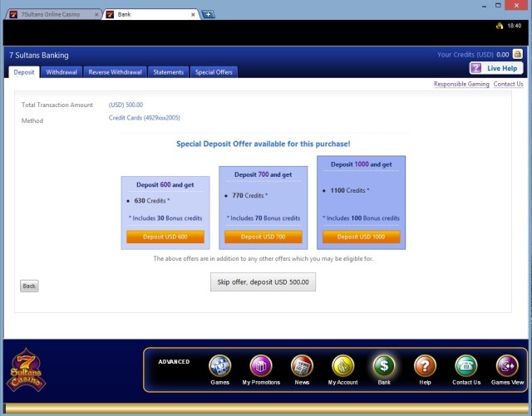This screenshot has width=532, height=416.
Task: Go back with the Back button
Action: tap(29, 286)
